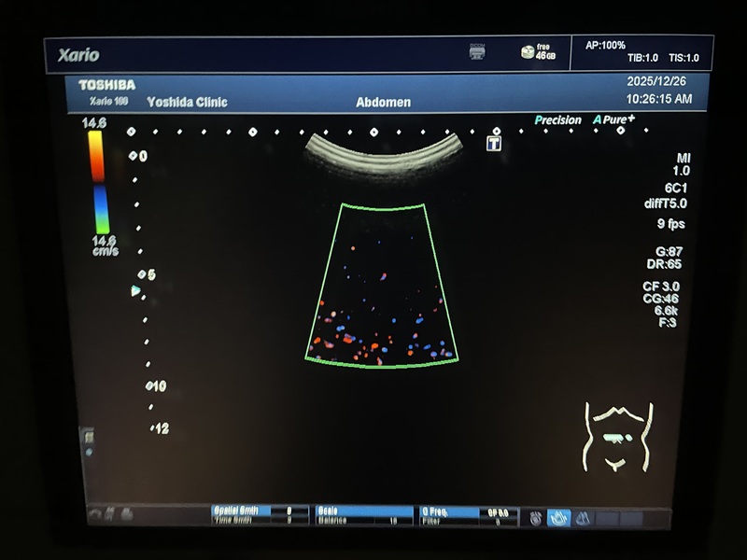The height and width of the screenshot is (560, 747).
Task: Click the leftmost icon in bottom-right icon group
Action: tap(536, 517)
